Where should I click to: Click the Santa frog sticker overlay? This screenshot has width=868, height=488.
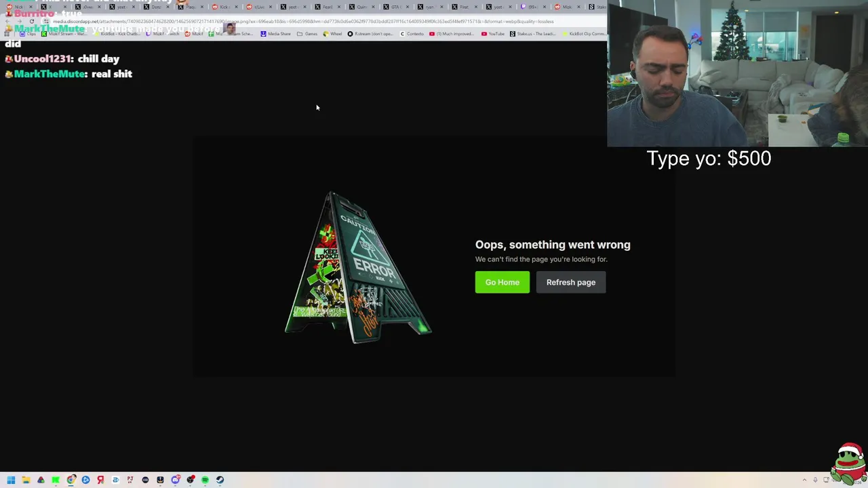(849, 464)
